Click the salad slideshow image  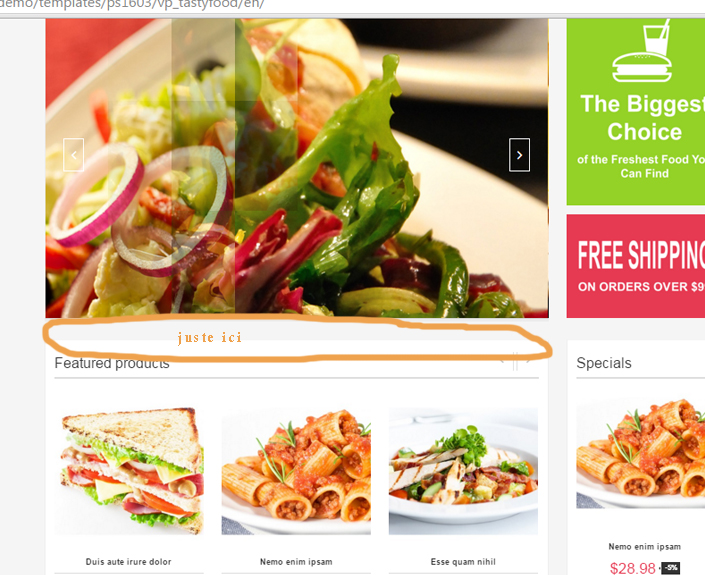click(297, 168)
